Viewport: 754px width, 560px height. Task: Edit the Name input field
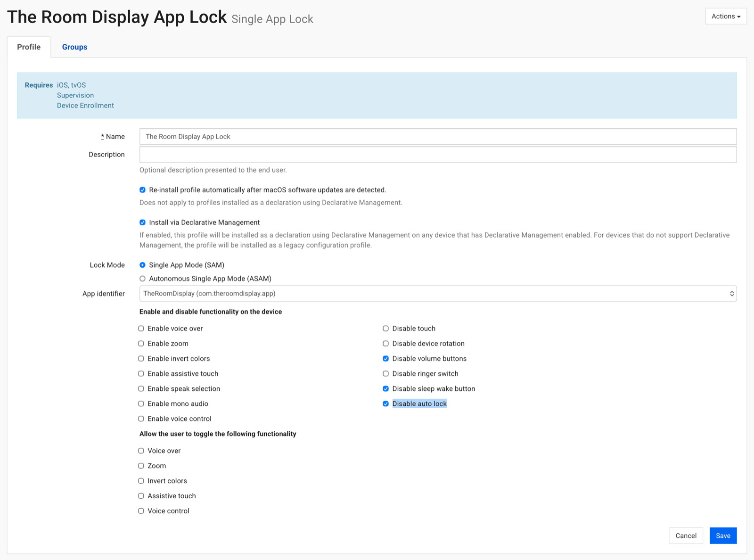click(438, 137)
